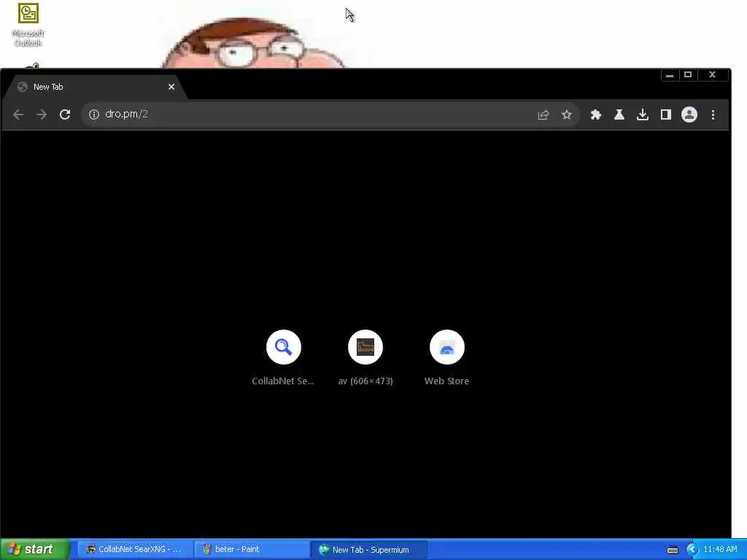Close the Supermium browser window
Image resolution: width=747 pixels, height=560 pixels.
712,75
